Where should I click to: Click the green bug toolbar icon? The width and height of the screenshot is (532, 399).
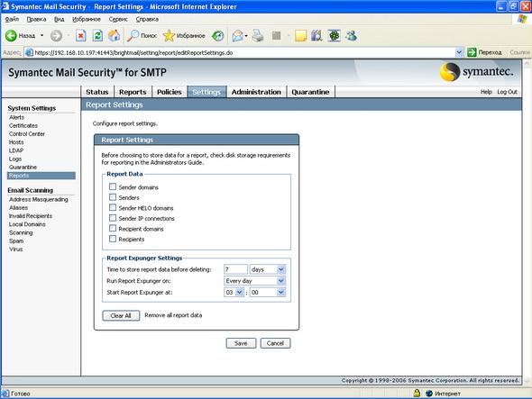point(334,36)
